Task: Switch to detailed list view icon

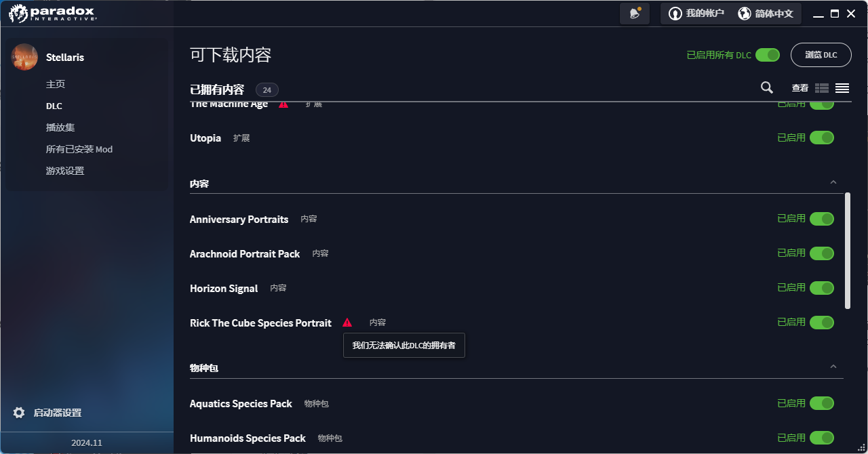Action: click(822, 88)
